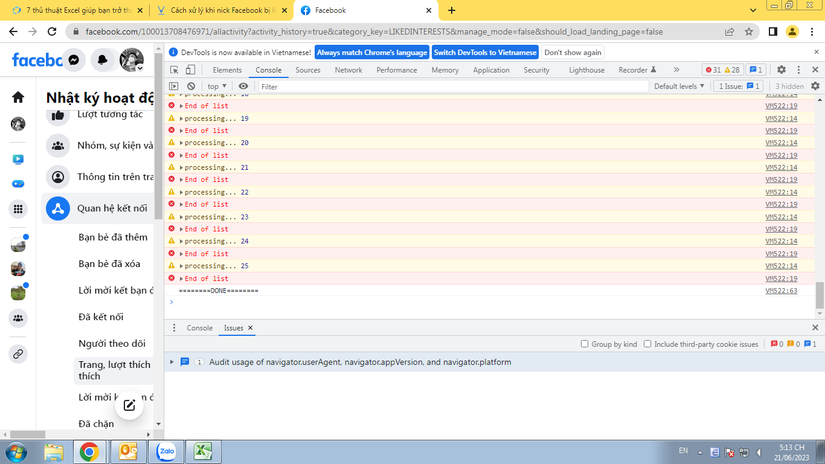Reload the page
The image size is (825, 464).
point(52,32)
